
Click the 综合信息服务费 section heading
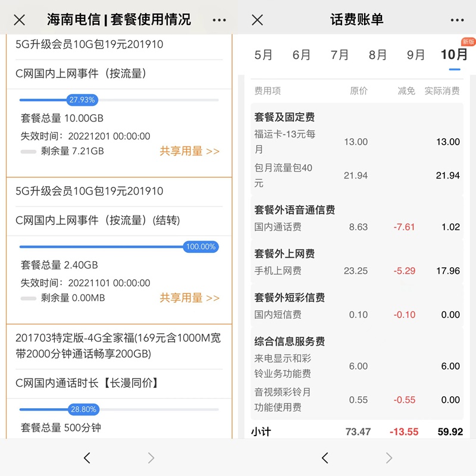[x=290, y=342]
